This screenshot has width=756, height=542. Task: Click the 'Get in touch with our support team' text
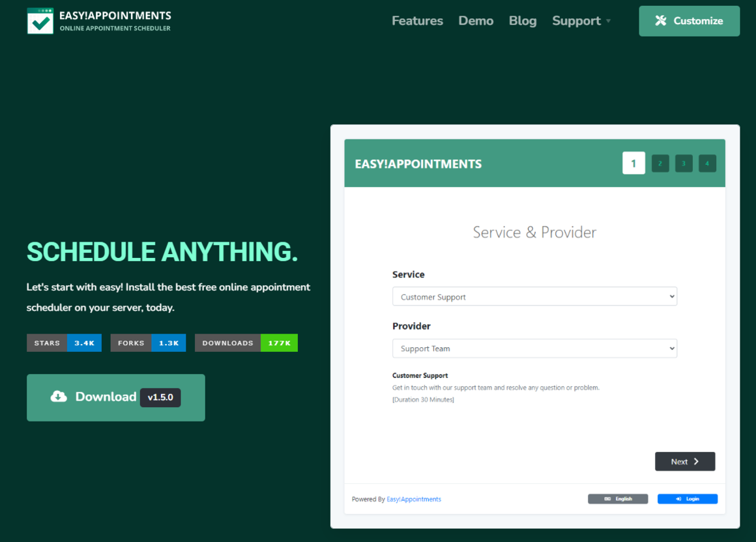coord(496,388)
